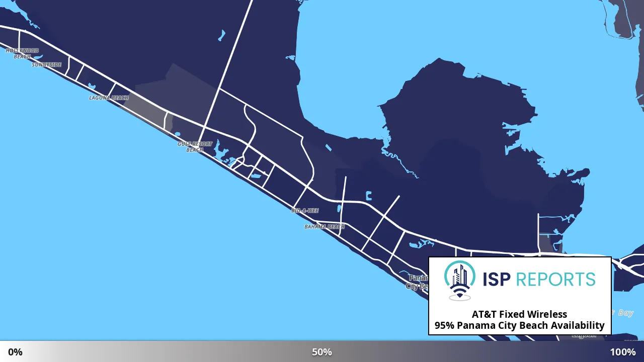Viewport: 644px width, 362px height.
Task: Click the ISP Reports building wifi logo icon
Action: click(459, 281)
